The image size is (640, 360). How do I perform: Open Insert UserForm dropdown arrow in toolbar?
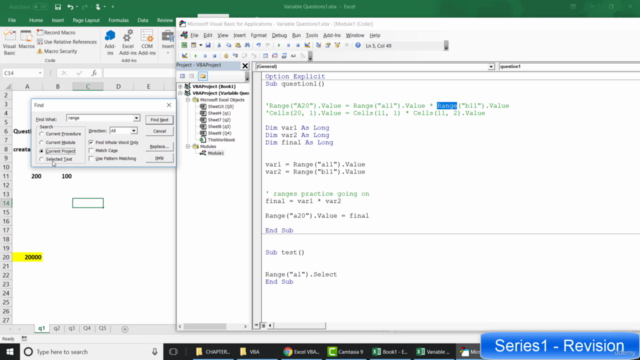(200, 45)
